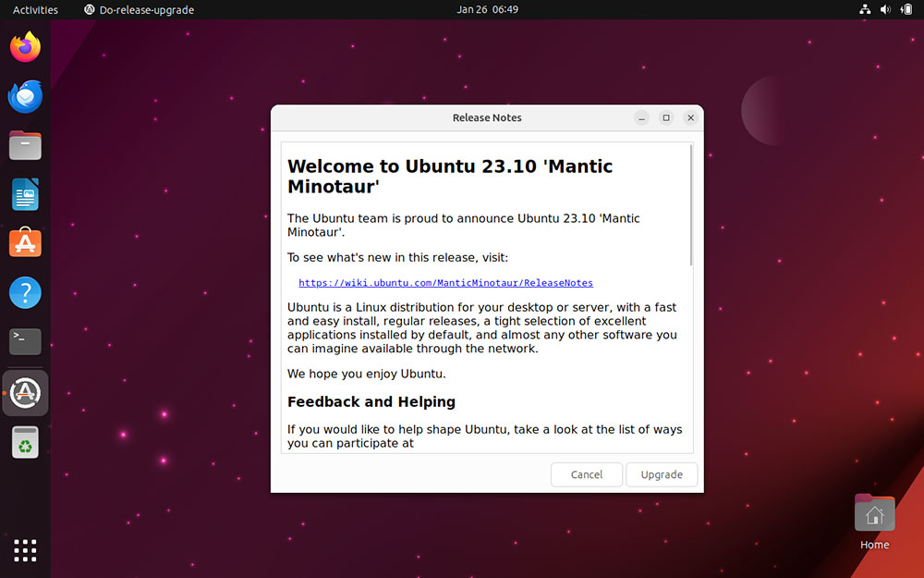
Task: Select the running release upgrader in the dock
Action: [x=25, y=392]
